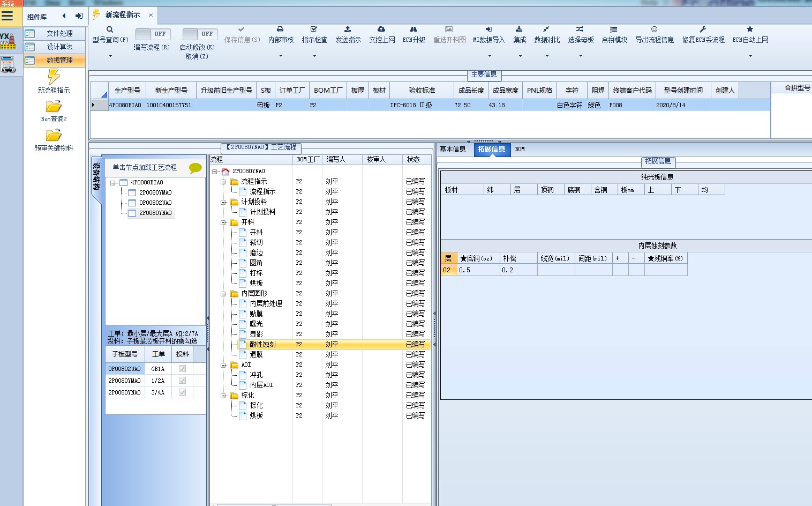Collapse the 内层图形 folder node
The height and width of the screenshot is (506, 812).
click(223, 294)
